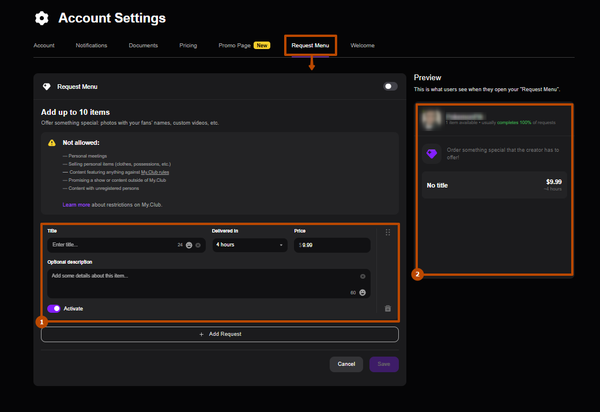Enable the Request Menu toggle switch
Viewport: 600px width, 412px height.
[x=390, y=87]
